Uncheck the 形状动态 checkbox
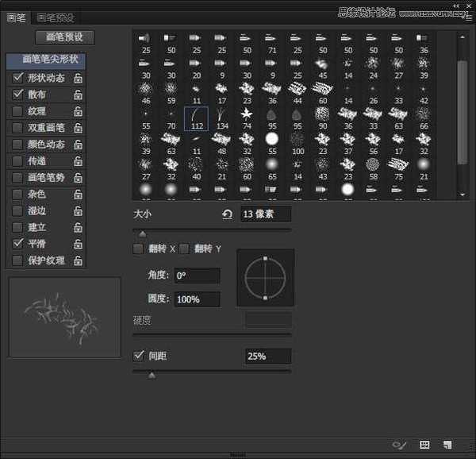 [18, 78]
